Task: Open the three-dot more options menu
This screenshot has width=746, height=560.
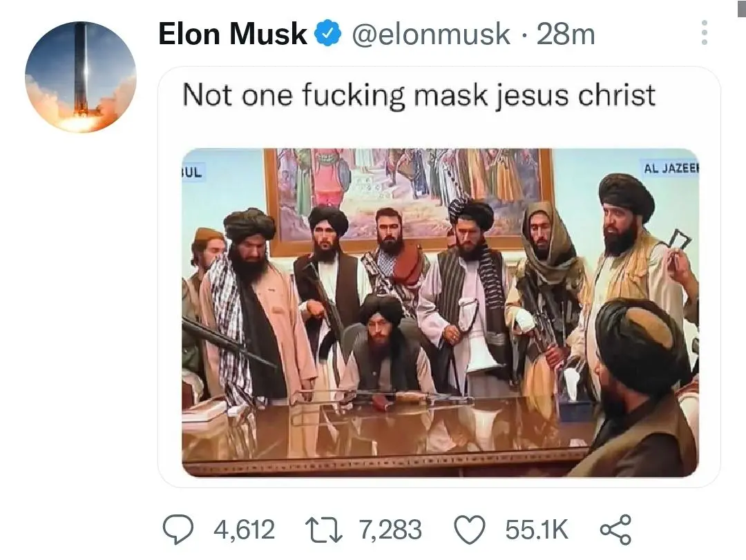Action: click(x=704, y=33)
